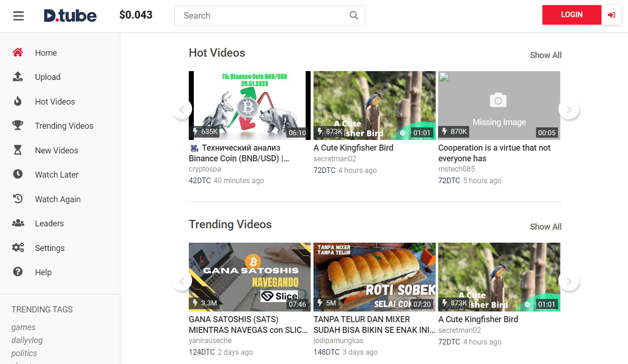Select the Trending Videos trophy icon

point(18,126)
